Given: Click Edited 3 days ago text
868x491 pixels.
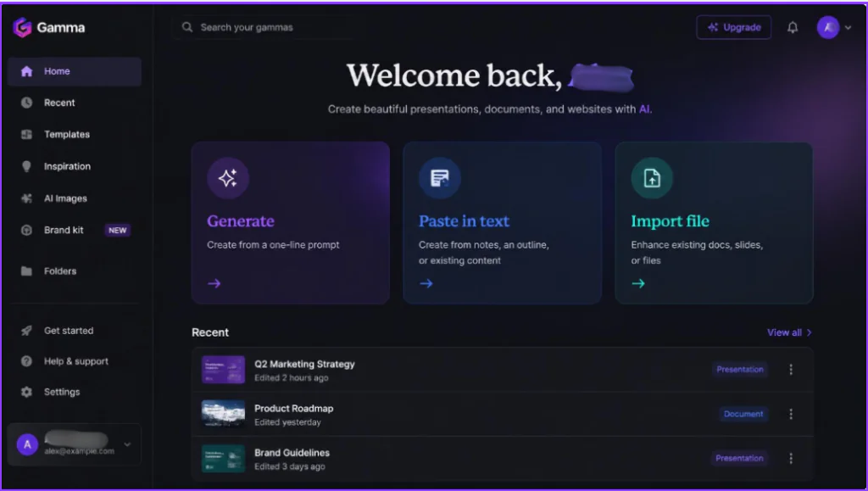Looking at the screenshot, I should pos(290,466).
